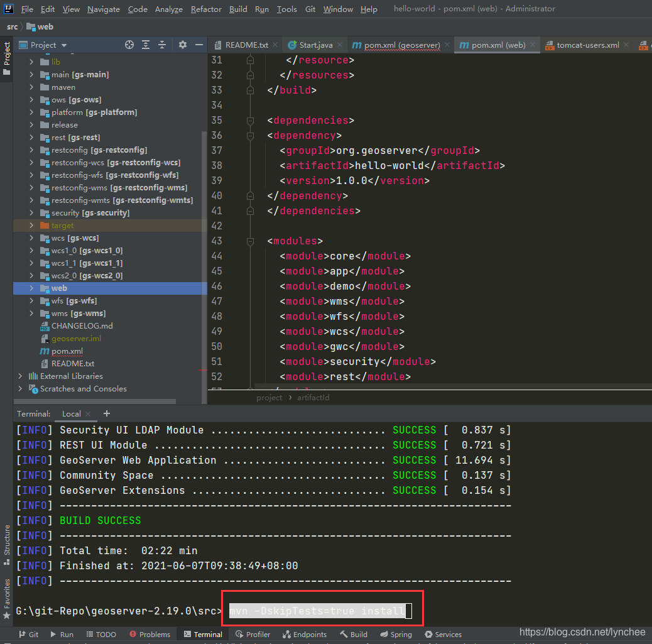The height and width of the screenshot is (644, 652).
Task: Click the project breadcrumb under editor
Action: pyautogui.click(x=269, y=398)
